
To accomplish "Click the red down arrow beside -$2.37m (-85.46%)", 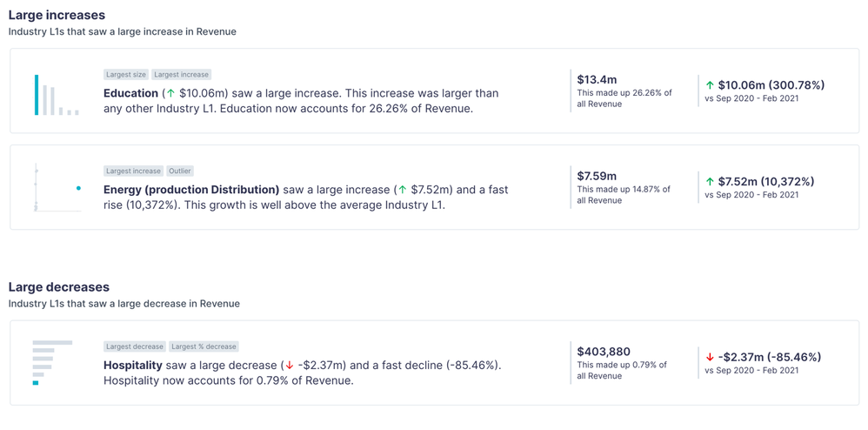I will point(710,357).
